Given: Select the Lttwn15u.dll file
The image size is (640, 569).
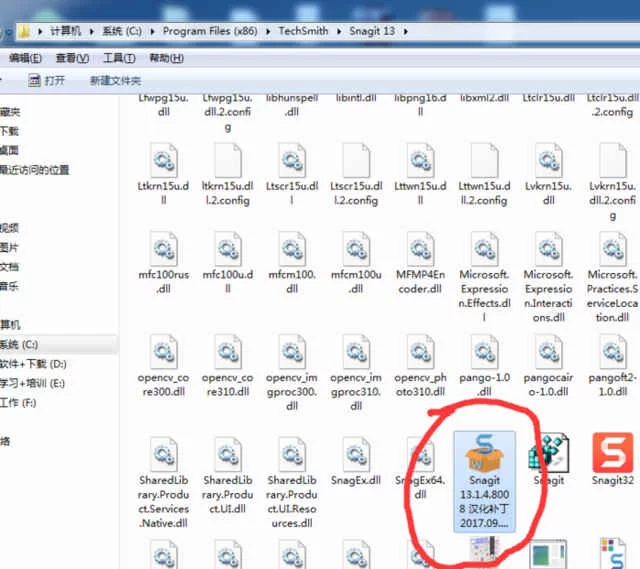Looking at the screenshot, I should (x=420, y=174).
